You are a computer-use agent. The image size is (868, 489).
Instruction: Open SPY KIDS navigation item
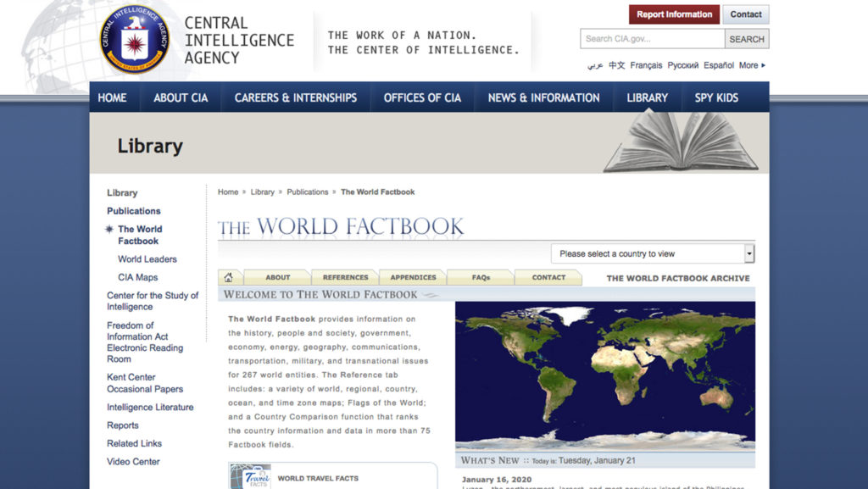click(x=716, y=98)
